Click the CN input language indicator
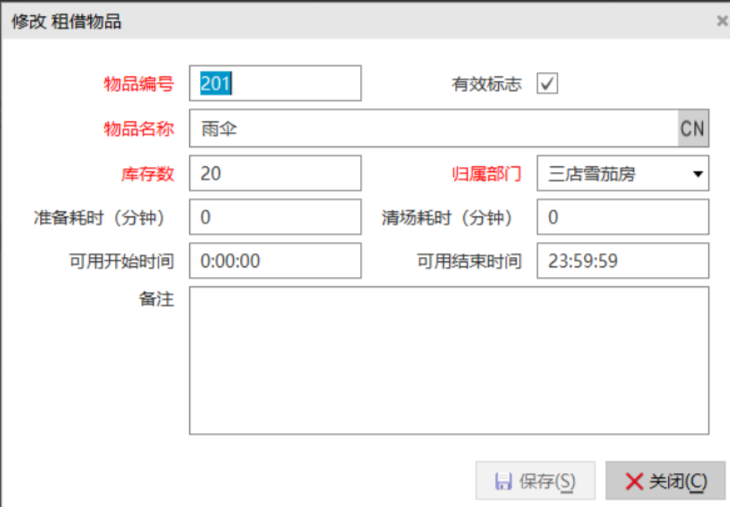This screenshot has height=507, width=730. (x=693, y=129)
